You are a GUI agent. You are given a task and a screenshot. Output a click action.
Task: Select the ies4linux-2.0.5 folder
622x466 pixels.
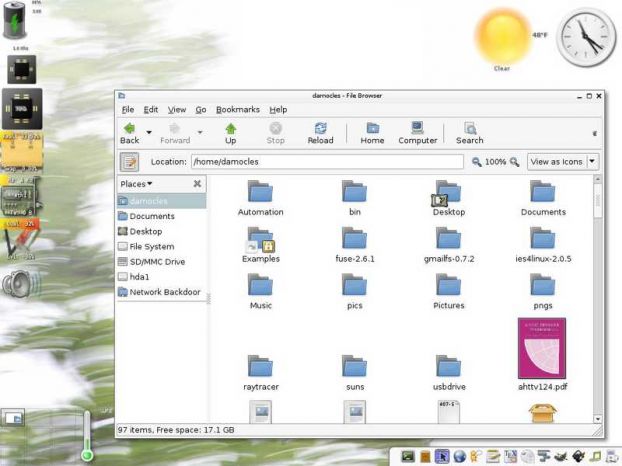click(x=543, y=245)
